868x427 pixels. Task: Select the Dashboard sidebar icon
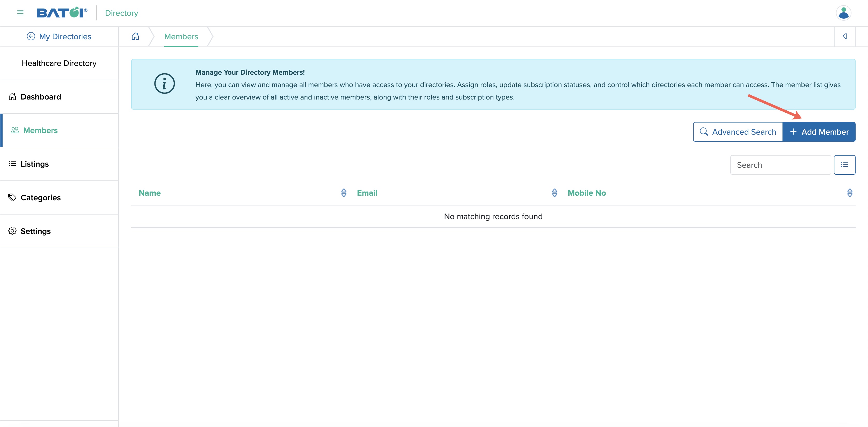[12, 96]
